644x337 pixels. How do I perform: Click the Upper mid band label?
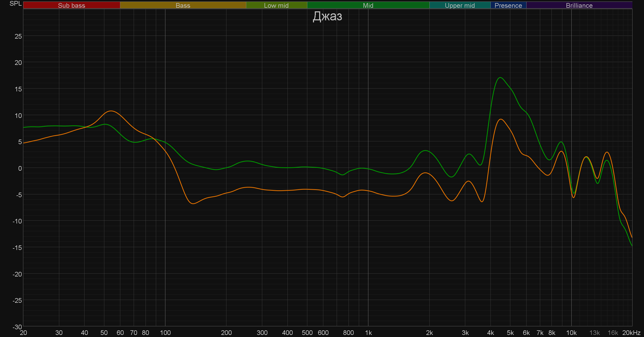click(x=460, y=5)
